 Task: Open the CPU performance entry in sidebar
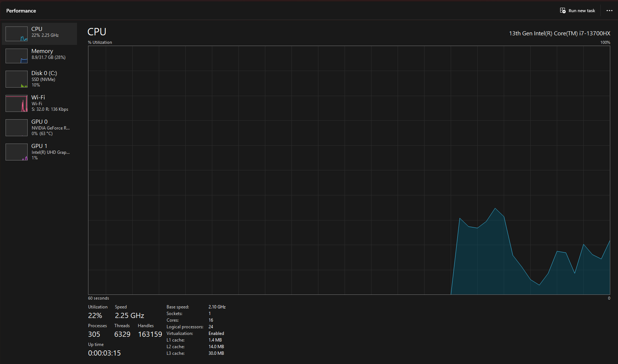point(39,34)
